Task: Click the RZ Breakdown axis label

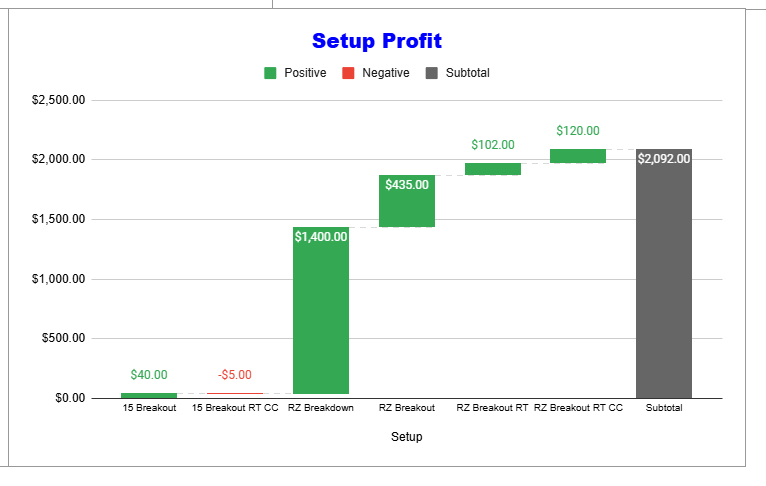Action: 320,408
